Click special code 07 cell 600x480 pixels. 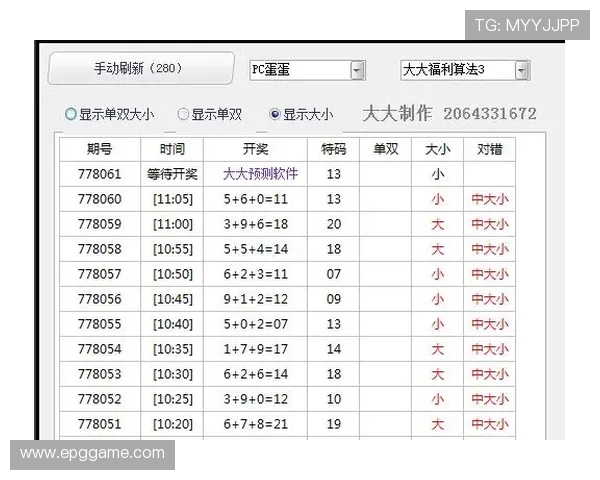[333, 274]
